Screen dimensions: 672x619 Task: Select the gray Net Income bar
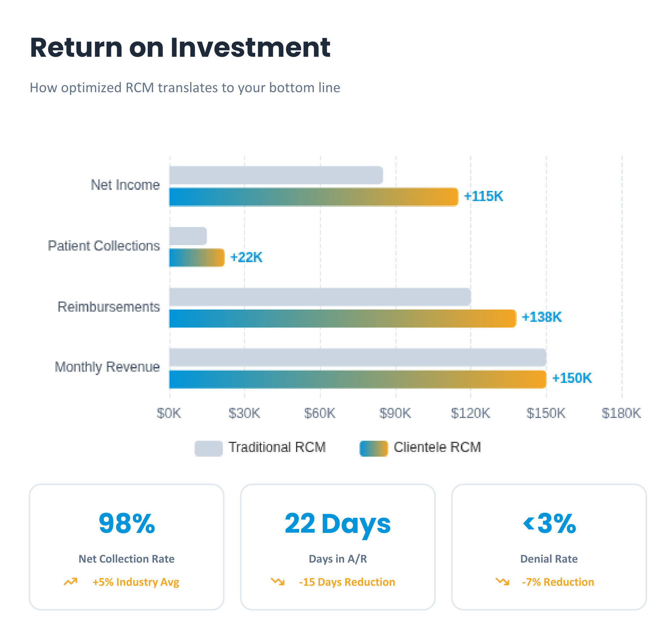tap(276, 175)
